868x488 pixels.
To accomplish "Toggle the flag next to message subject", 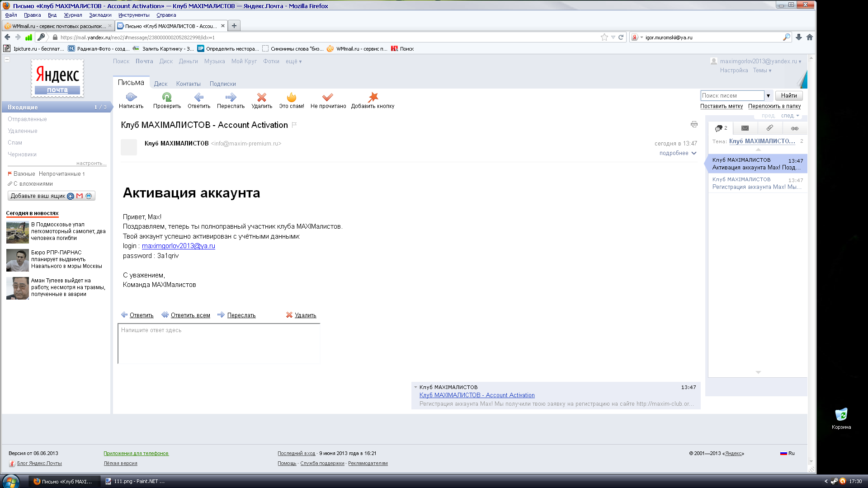I will tap(294, 125).
